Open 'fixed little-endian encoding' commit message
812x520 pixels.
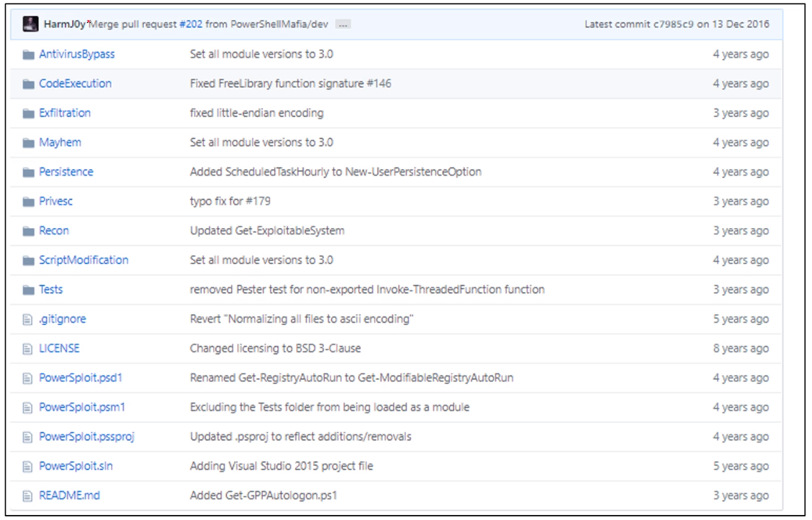[257, 114]
